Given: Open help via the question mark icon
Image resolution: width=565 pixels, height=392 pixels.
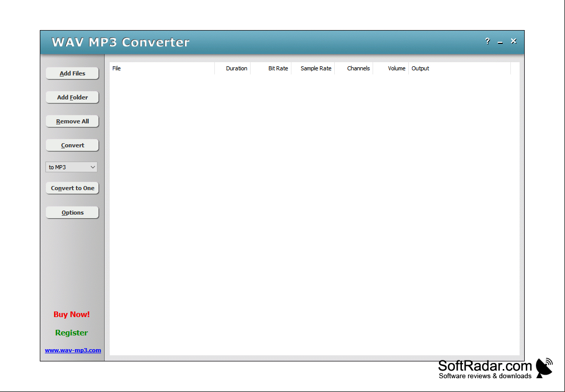Looking at the screenshot, I should pos(487,41).
